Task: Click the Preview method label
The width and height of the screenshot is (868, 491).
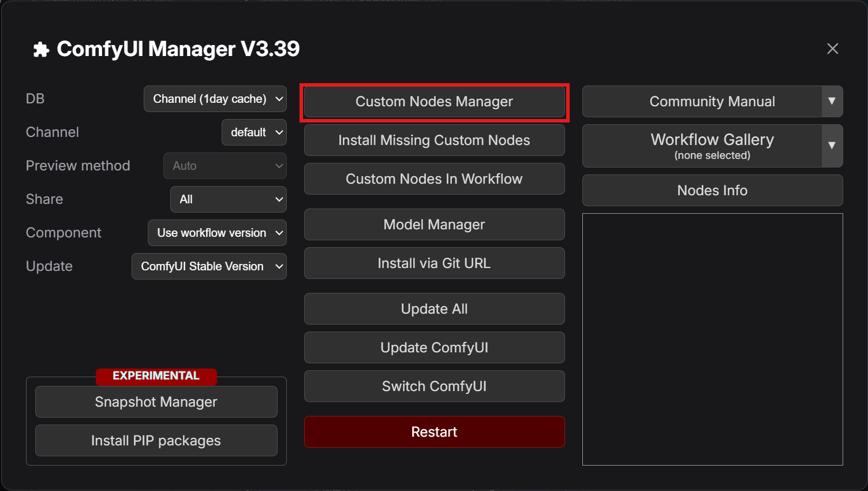Action: coord(78,166)
